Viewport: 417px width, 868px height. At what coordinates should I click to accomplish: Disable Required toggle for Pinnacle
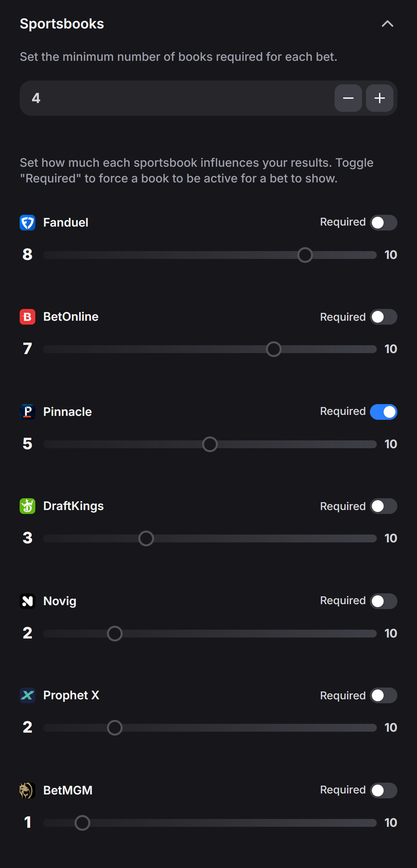383,412
